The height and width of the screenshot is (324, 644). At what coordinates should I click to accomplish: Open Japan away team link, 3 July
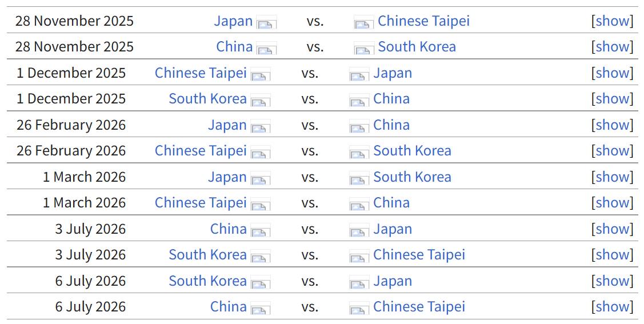pyautogui.click(x=393, y=229)
